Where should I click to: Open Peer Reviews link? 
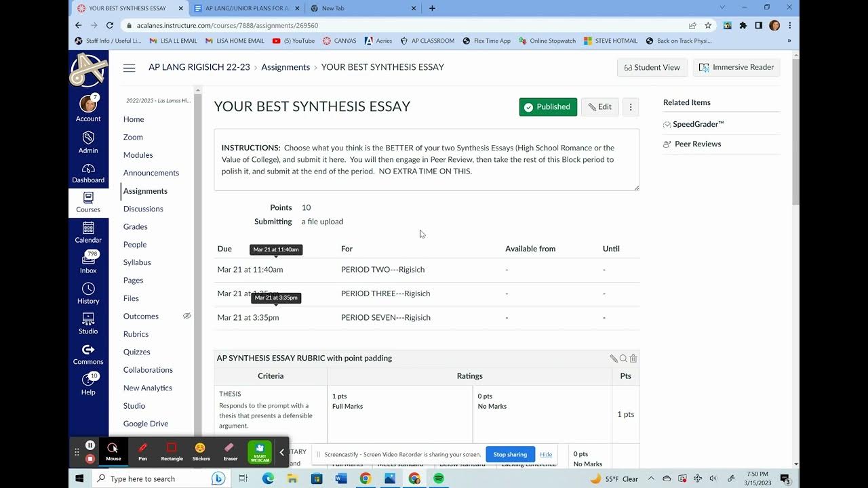(x=697, y=144)
